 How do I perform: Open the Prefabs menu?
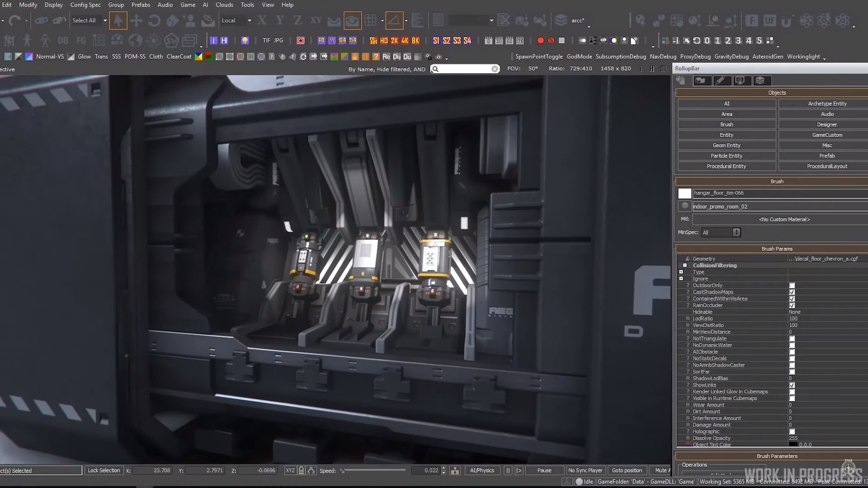pyautogui.click(x=141, y=5)
